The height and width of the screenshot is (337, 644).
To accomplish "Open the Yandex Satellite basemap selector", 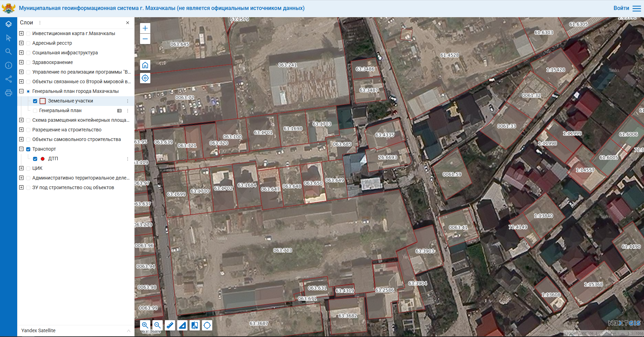I will (76, 330).
